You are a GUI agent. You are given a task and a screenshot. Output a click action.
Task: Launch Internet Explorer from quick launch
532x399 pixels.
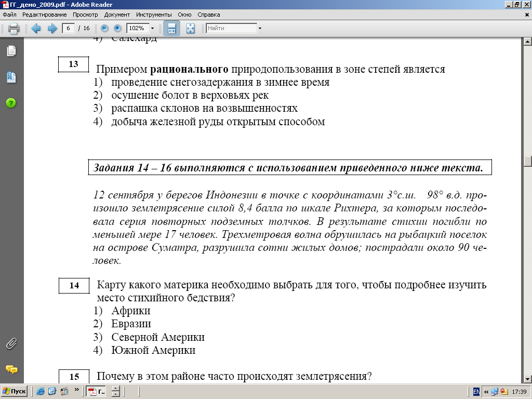tap(41, 392)
